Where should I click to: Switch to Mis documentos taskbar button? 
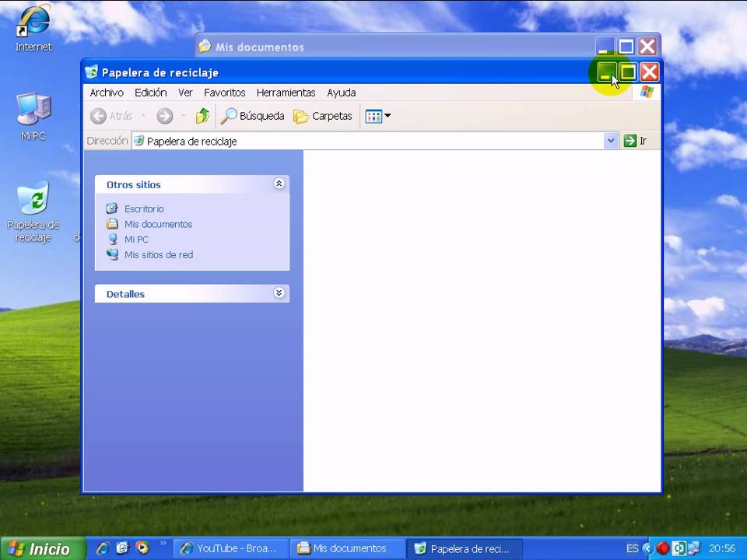[348, 548]
